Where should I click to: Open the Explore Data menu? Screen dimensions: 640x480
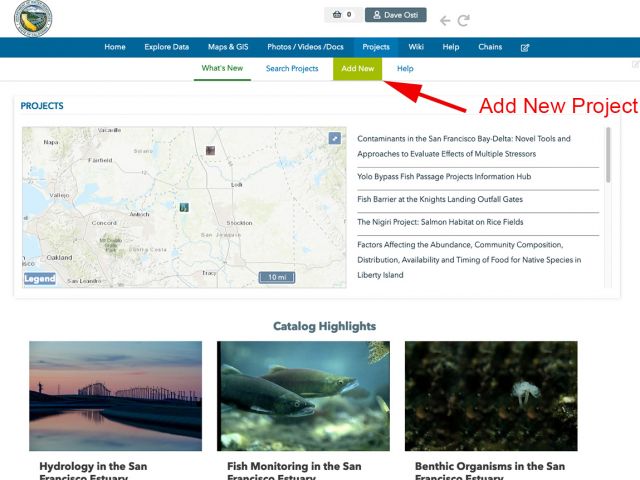tap(167, 47)
